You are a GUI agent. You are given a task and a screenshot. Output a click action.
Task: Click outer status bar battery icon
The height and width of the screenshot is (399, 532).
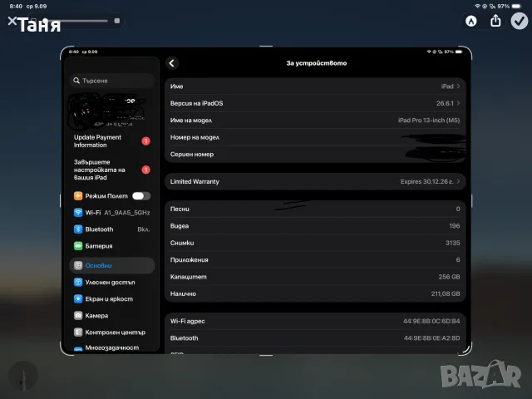tap(516, 6)
